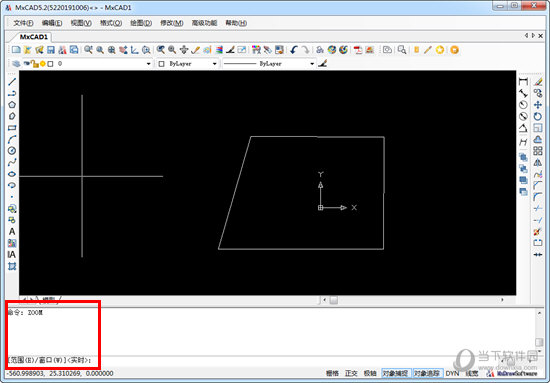Screen dimensions: 550x383
Task: Toggle 栅格 grid mode
Action: (x=332, y=373)
